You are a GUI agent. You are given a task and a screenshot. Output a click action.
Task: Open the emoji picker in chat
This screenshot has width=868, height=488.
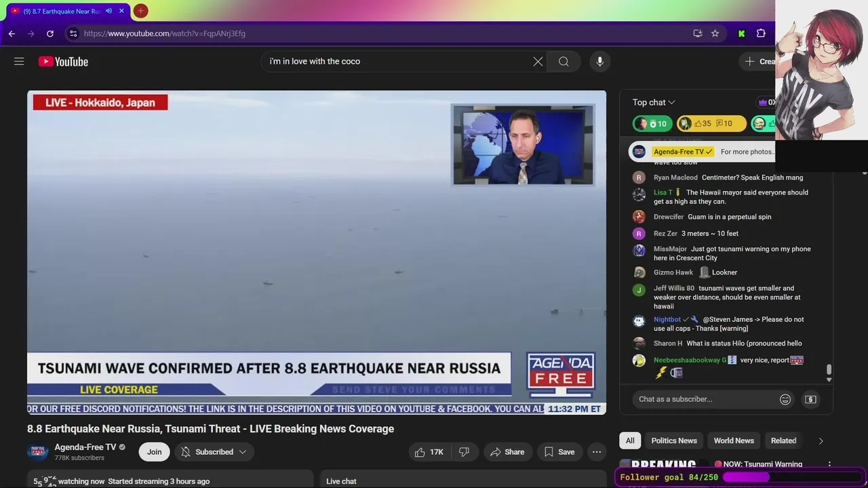[x=785, y=399]
